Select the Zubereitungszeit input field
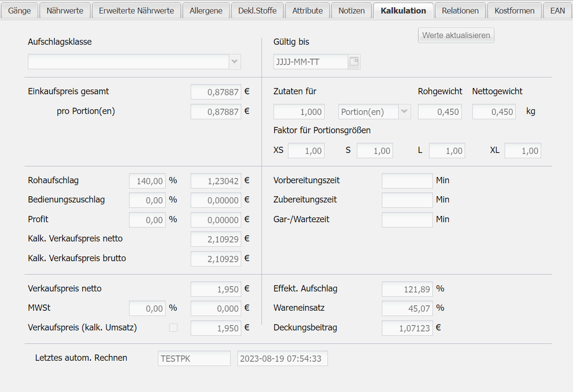This screenshot has width=573, height=392. (407, 200)
